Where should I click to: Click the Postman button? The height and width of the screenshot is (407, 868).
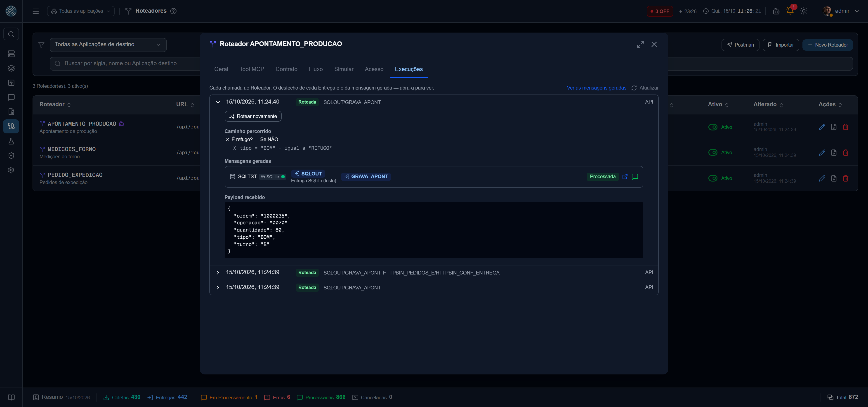(x=740, y=45)
